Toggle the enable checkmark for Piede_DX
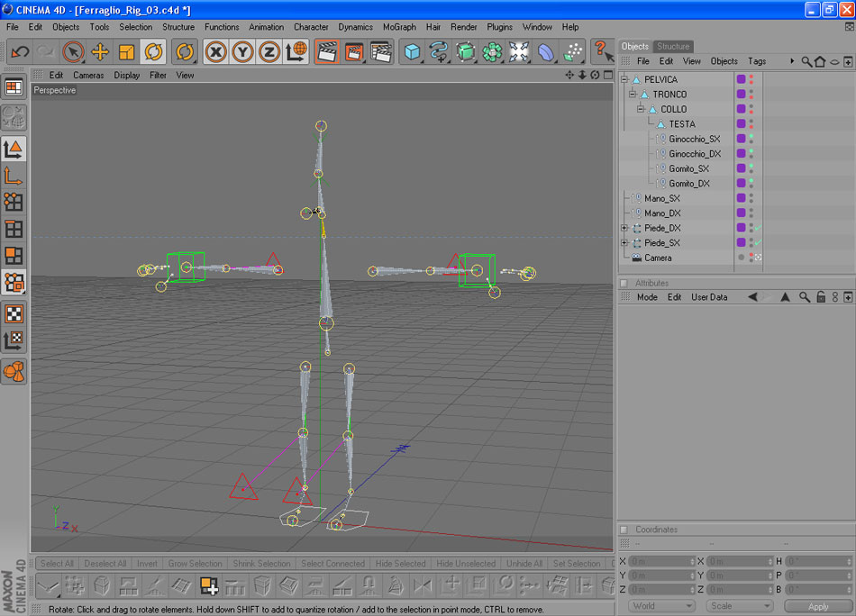 (x=760, y=228)
